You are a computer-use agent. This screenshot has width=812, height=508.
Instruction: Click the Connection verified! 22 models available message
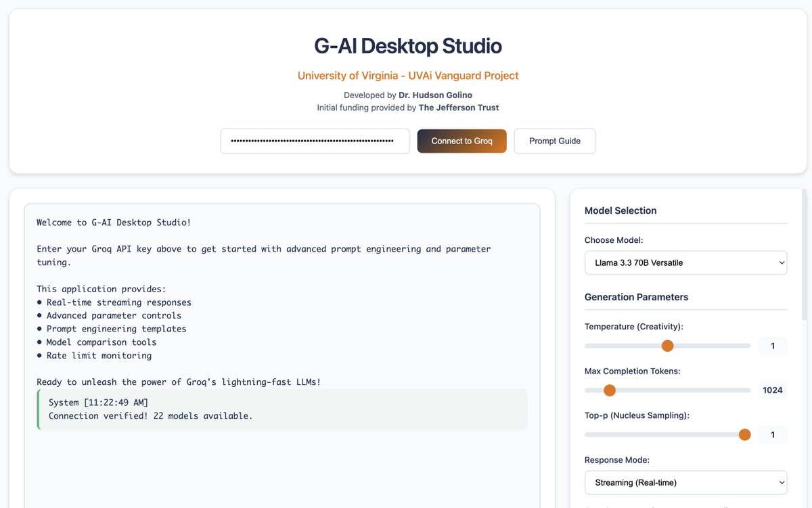(x=151, y=416)
